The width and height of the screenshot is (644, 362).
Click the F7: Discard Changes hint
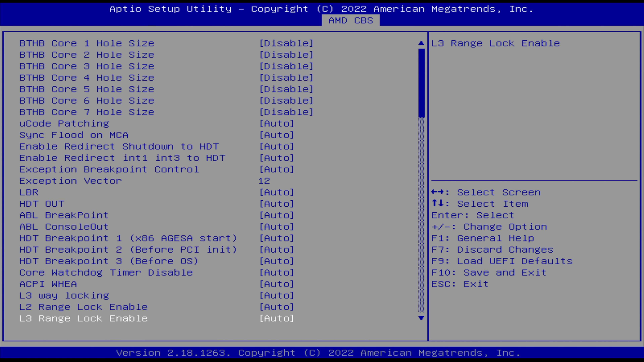click(x=493, y=250)
